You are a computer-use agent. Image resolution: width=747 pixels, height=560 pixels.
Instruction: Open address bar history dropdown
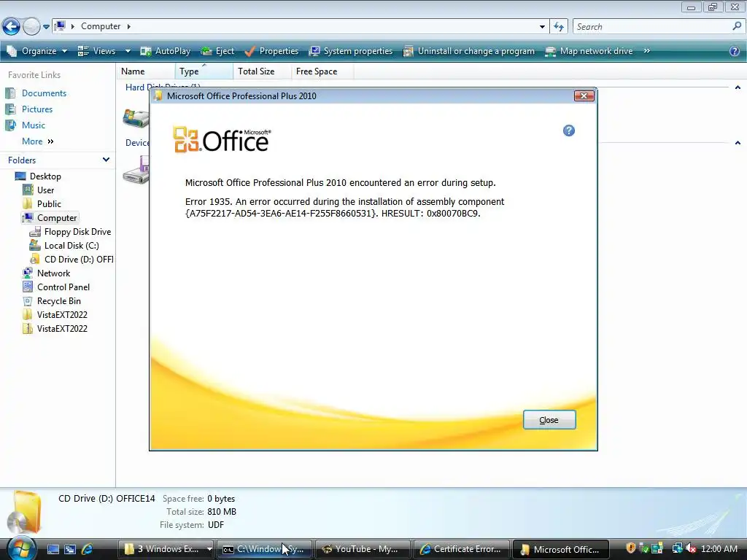[x=542, y=27]
